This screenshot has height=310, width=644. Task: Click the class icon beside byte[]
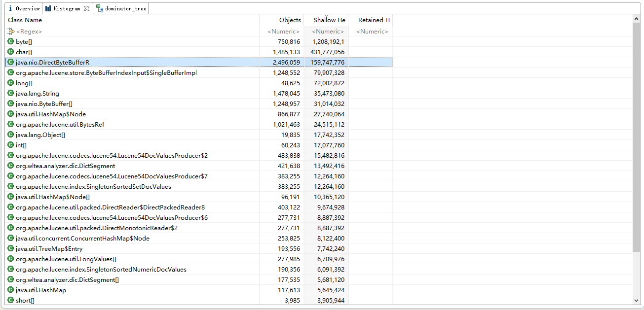[x=11, y=42]
